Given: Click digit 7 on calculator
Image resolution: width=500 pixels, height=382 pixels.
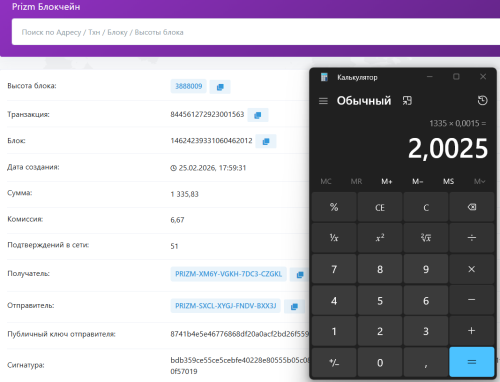Looking at the screenshot, I should [x=334, y=269].
